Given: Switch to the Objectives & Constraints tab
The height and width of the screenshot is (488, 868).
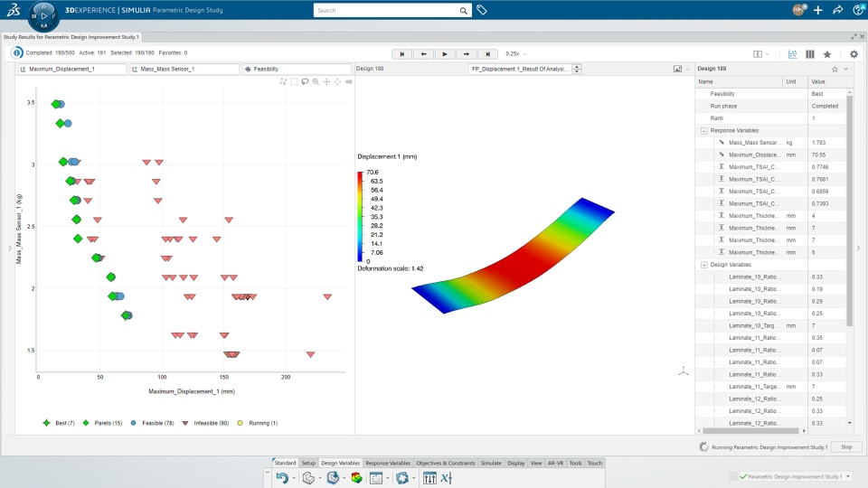Looking at the screenshot, I should [x=446, y=463].
